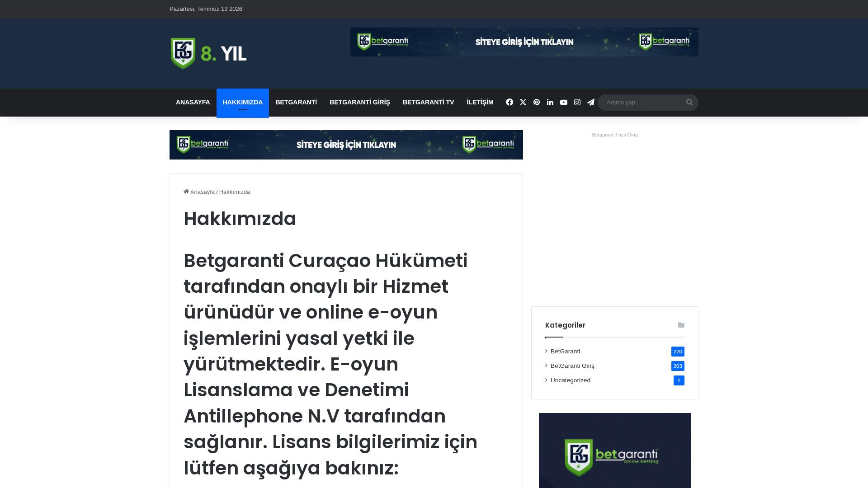
Task: Click the 220 count badge
Action: pos(678,352)
